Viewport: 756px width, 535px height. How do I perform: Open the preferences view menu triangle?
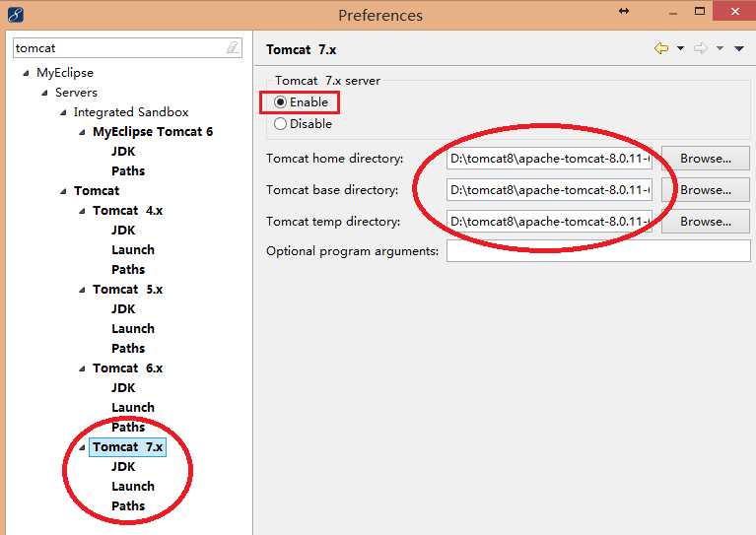(x=739, y=48)
